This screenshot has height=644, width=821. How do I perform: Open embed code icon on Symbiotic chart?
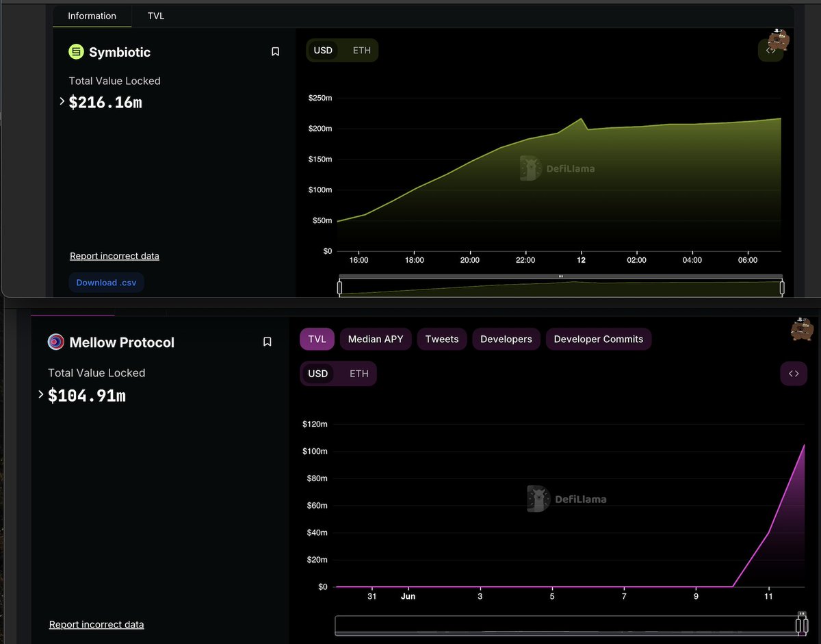(x=770, y=50)
